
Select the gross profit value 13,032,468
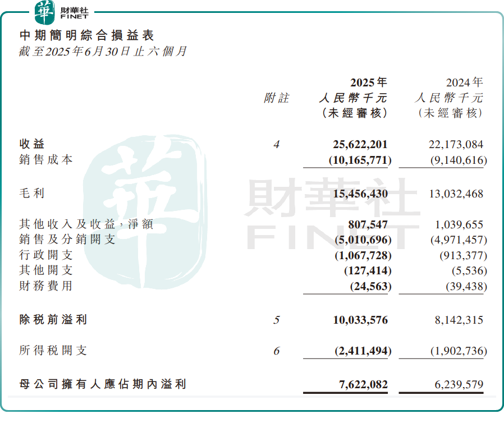click(x=456, y=194)
